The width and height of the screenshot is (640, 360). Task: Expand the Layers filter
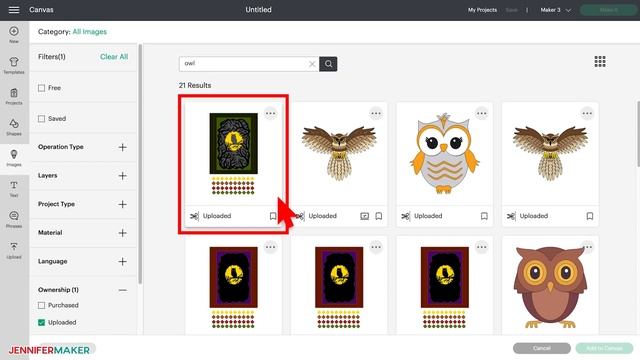[122, 176]
